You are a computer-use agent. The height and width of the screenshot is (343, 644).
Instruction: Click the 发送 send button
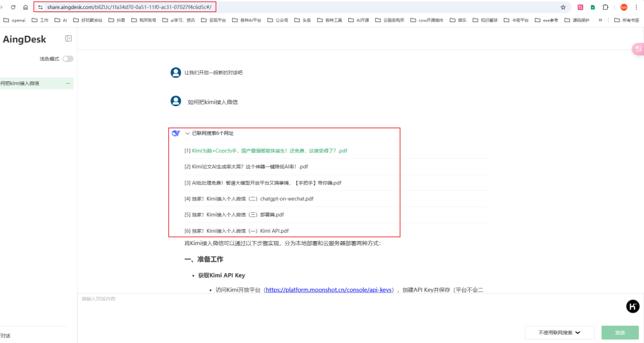pyautogui.click(x=620, y=332)
